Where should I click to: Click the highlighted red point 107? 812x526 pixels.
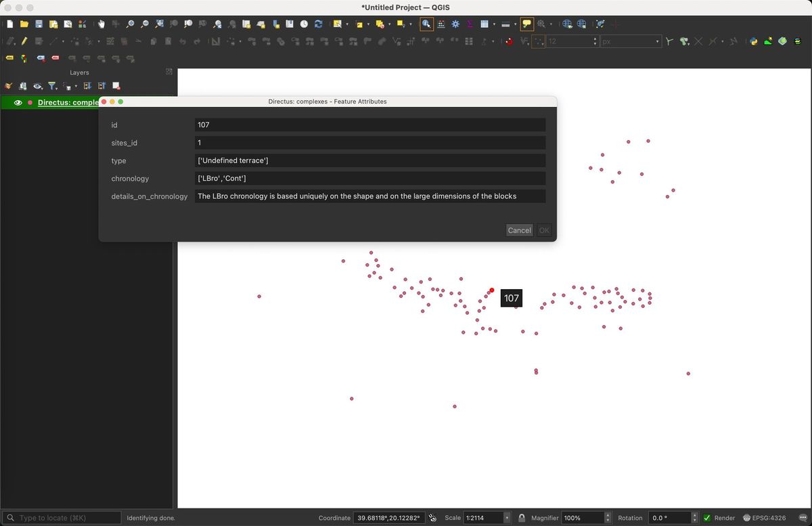492,290
